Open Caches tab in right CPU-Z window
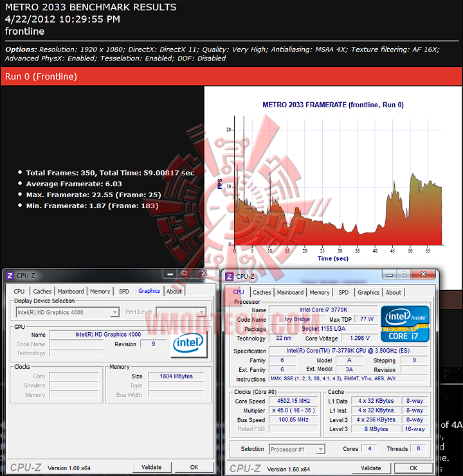The width and height of the screenshot is (463, 476). pos(262,292)
